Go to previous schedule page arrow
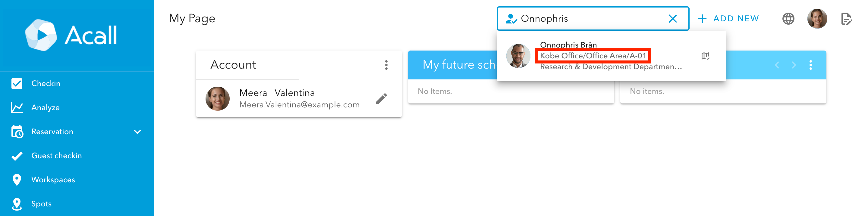 click(777, 65)
